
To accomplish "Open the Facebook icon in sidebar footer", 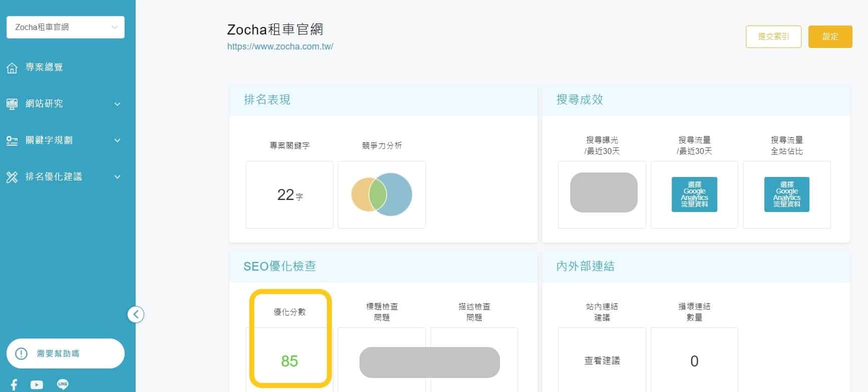I will coord(14,384).
